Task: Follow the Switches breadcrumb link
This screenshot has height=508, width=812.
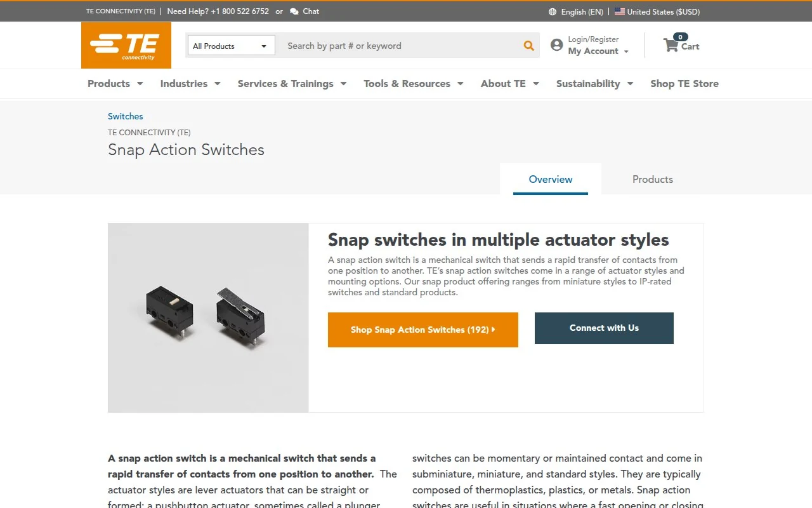Action: click(126, 116)
